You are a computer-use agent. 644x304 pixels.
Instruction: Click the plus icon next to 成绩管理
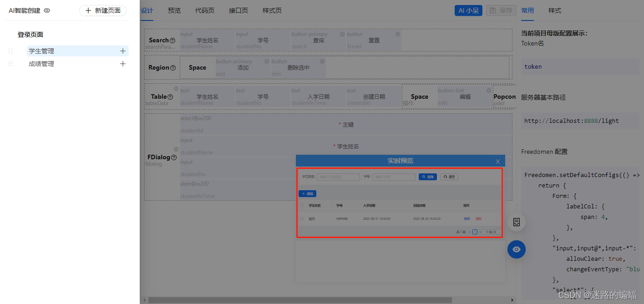coord(122,64)
